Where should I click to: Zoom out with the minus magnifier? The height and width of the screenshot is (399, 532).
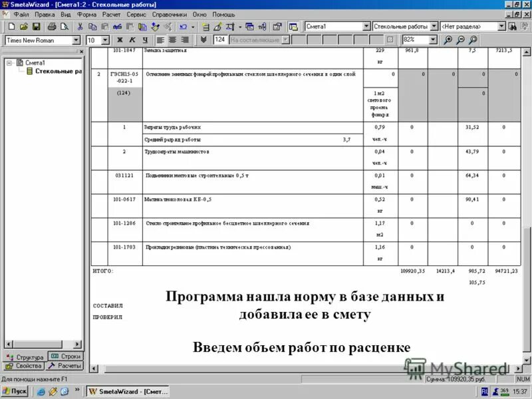pos(460,40)
